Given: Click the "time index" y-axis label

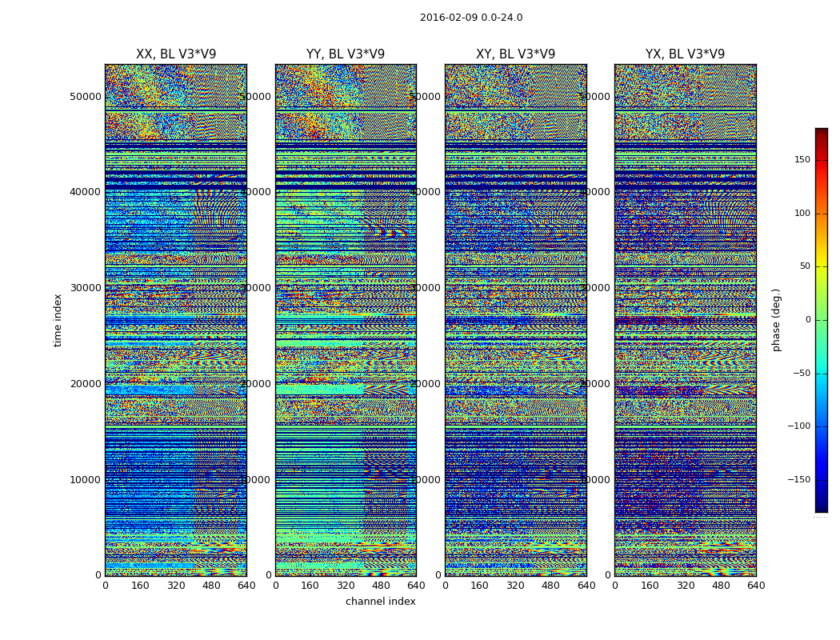Looking at the screenshot, I should tap(58, 320).
